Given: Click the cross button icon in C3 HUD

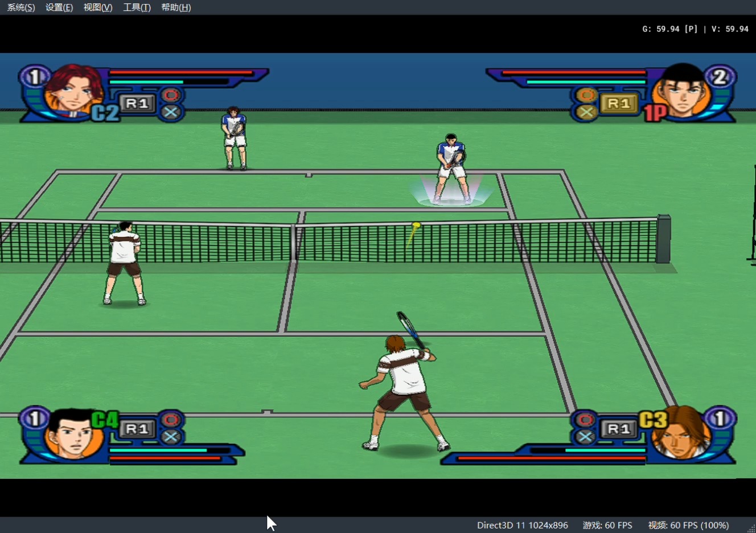Looking at the screenshot, I should pos(585,437).
